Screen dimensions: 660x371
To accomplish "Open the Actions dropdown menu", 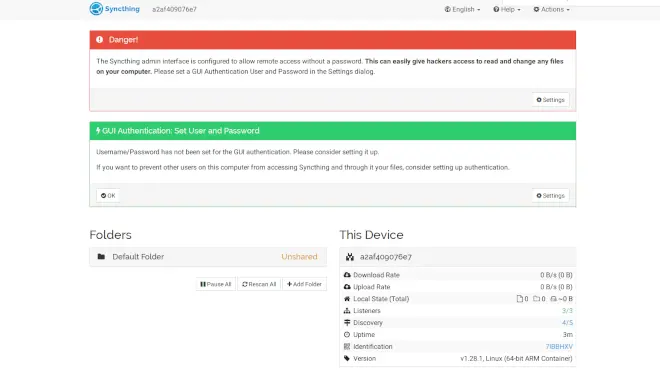I will (551, 9).
